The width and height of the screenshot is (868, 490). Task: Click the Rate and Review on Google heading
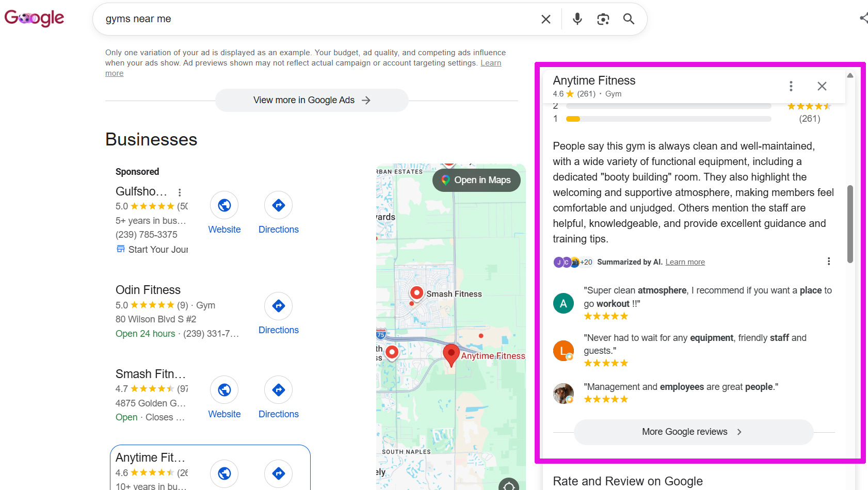pos(628,481)
